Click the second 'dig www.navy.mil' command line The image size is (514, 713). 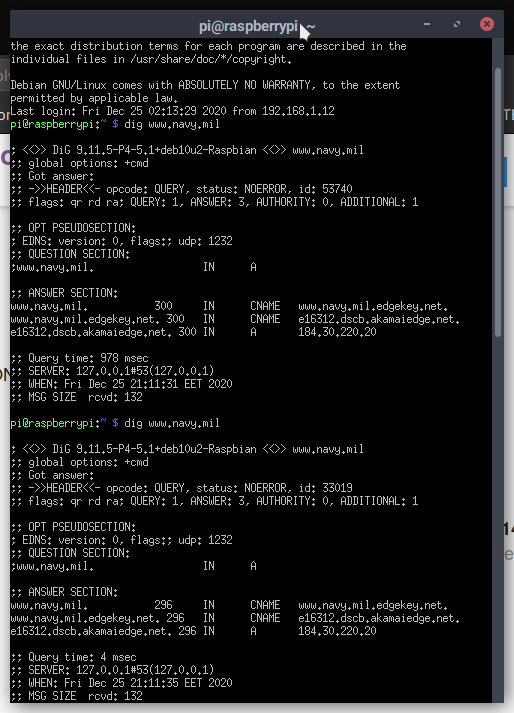click(172, 423)
